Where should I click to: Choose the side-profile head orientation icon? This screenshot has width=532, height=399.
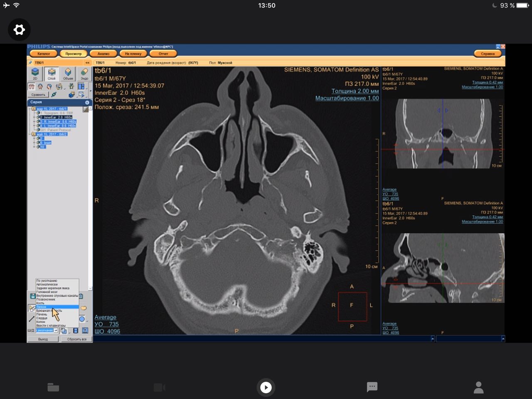[49, 86]
